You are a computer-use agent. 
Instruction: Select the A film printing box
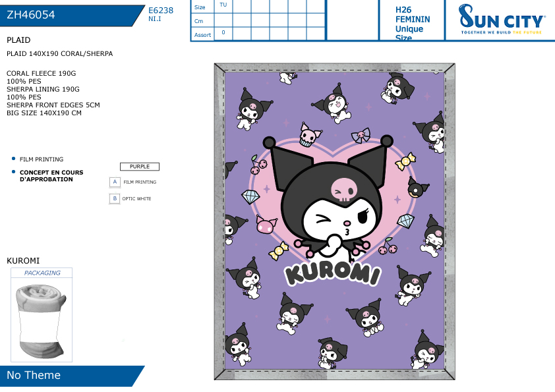[115, 182]
